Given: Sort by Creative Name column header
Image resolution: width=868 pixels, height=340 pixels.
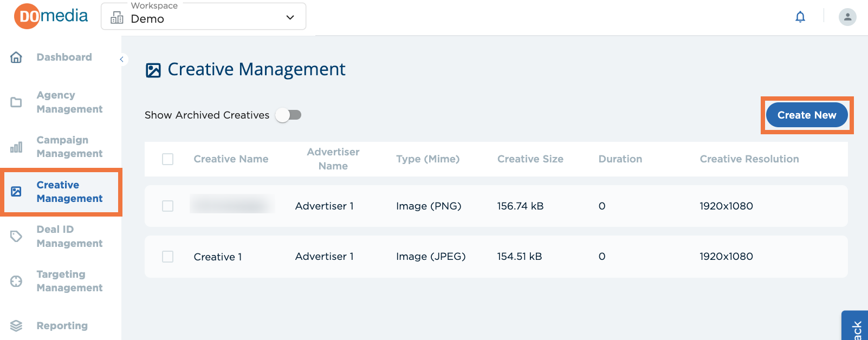Looking at the screenshot, I should 231,159.
